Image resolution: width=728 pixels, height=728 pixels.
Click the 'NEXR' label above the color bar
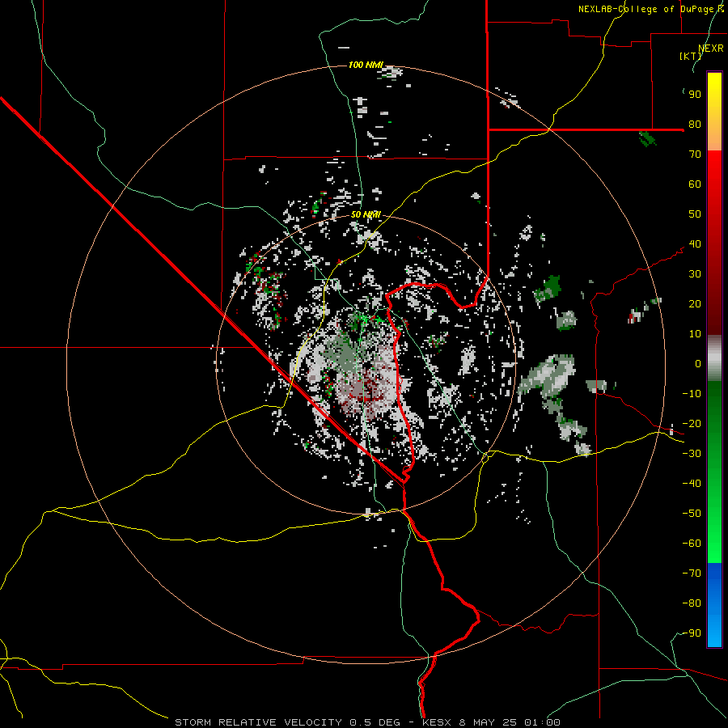[711, 49]
